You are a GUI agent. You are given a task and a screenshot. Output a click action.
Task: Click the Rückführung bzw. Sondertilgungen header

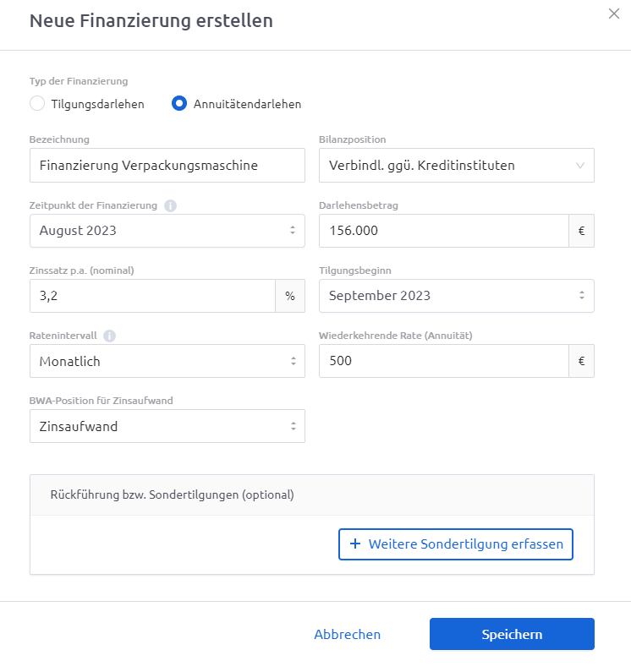312,495
